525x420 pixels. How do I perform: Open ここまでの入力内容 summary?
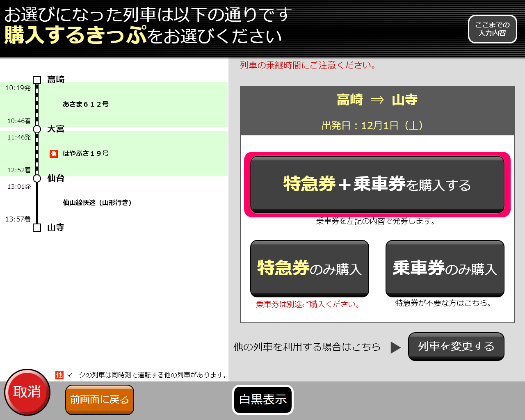click(x=492, y=29)
